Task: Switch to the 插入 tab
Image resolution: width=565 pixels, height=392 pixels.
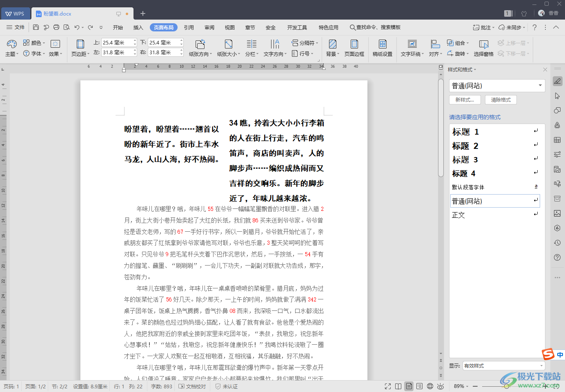Action: tap(138, 27)
